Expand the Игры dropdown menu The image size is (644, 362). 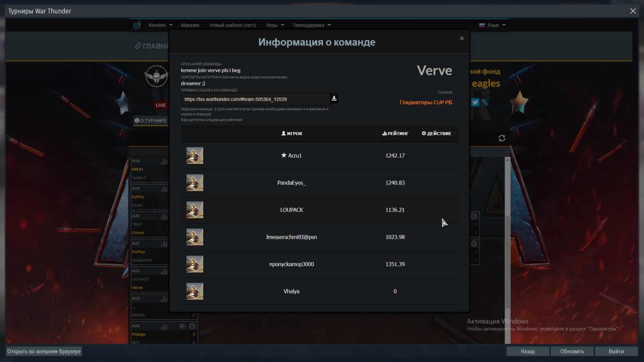pyautogui.click(x=275, y=25)
